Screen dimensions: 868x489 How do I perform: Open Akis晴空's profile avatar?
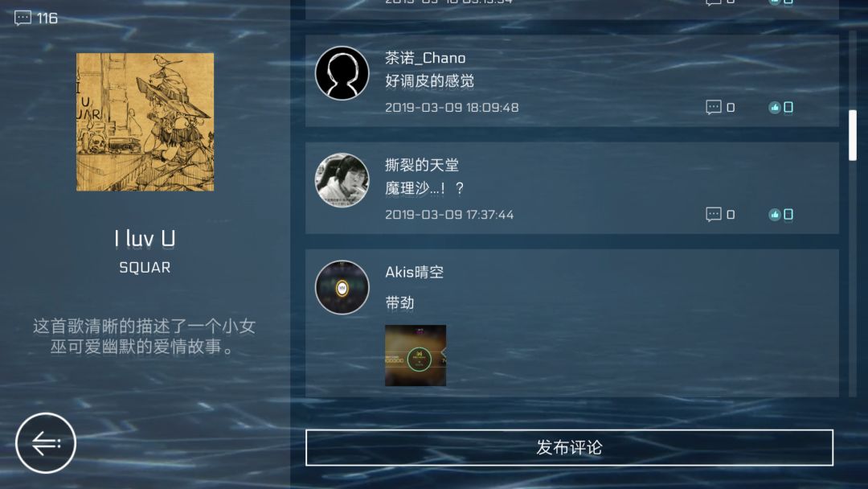pyautogui.click(x=342, y=287)
